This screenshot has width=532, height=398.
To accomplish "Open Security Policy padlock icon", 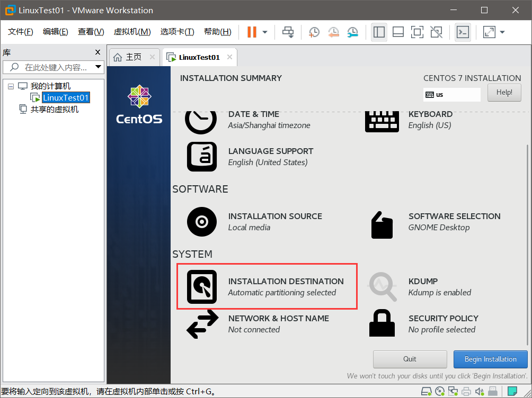I will (x=382, y=323).
